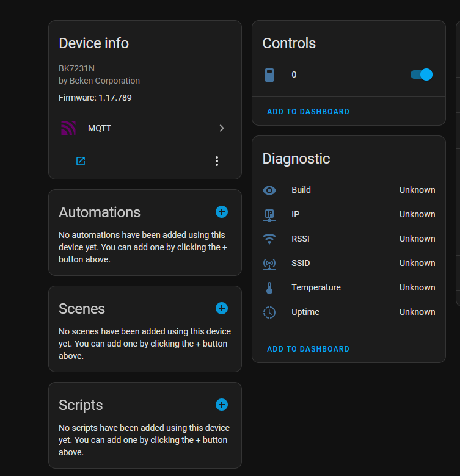The image size is (460, 476).
Task: Add a new script with plus icon
Action: [x=222, y=405]
